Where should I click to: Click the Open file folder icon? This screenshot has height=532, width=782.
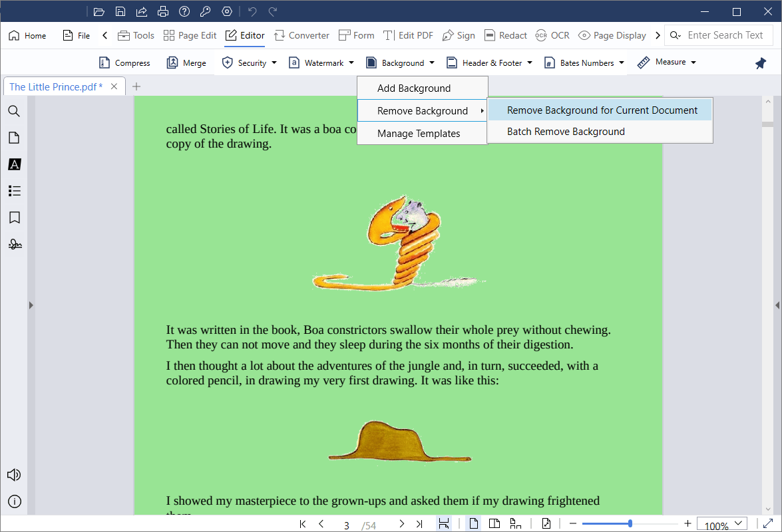pos(98,11)
